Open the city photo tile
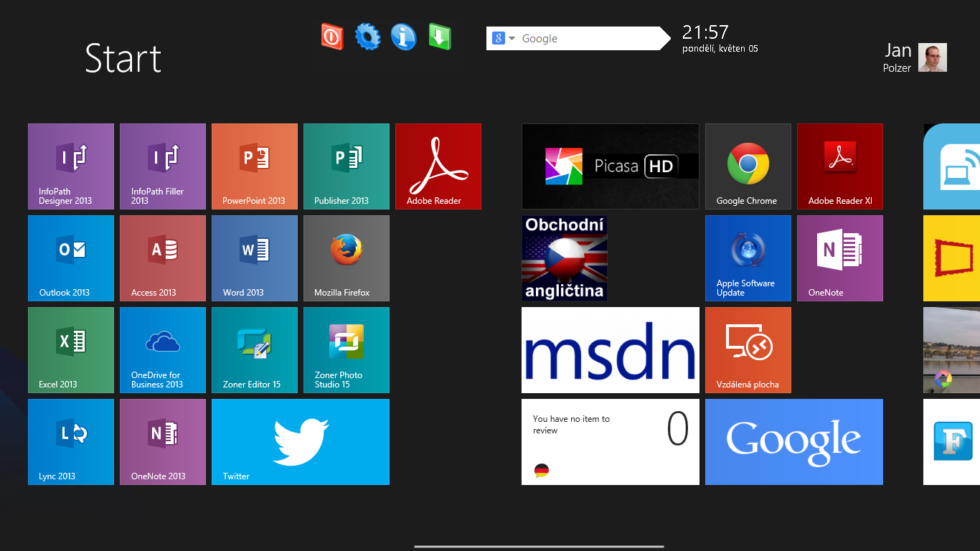980x551 pixels. [x=952, y=350]
